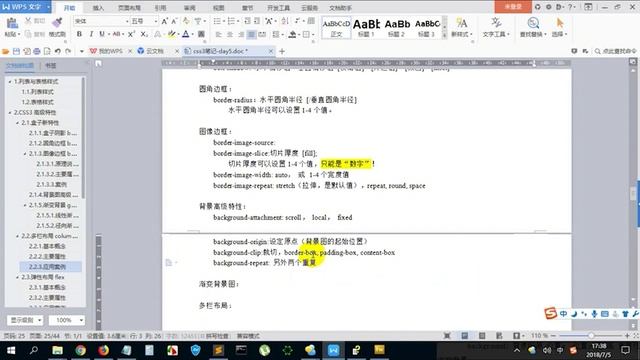The height and width of the screenshot is (360, 640).
Task: Toggle Italic formatting
Action: 91,34
